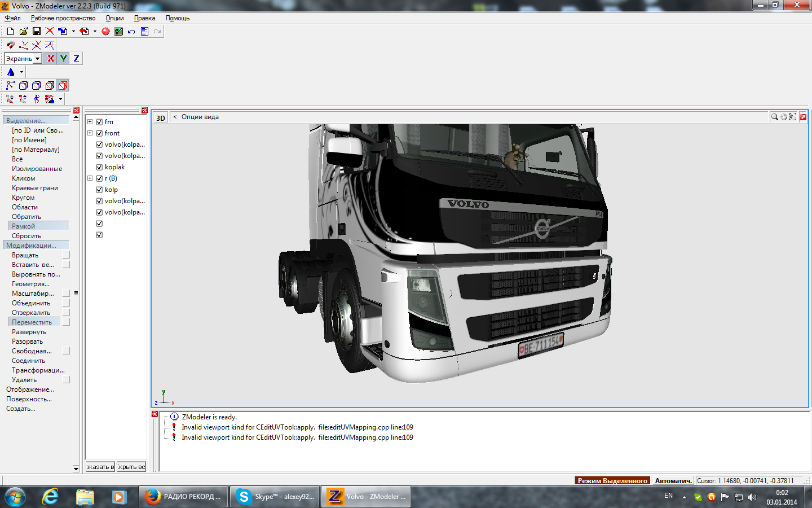Open the pivot cone dropdown arrow

coord(21,72)
